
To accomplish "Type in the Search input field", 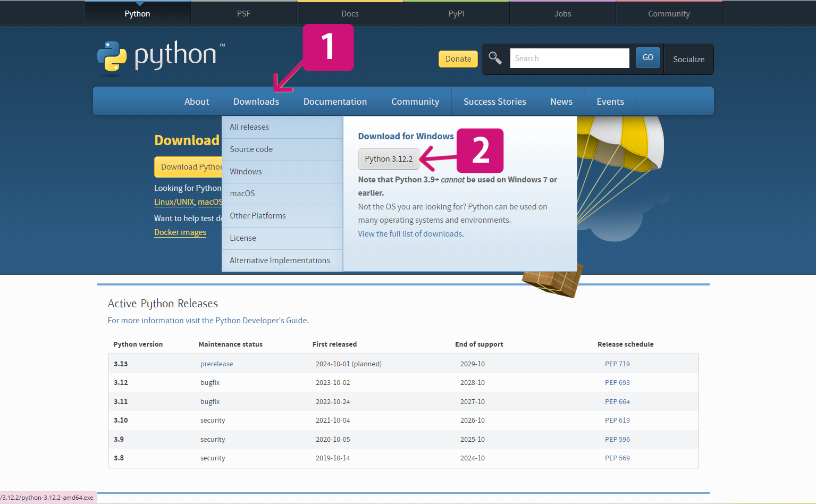I will coord(569,58).
